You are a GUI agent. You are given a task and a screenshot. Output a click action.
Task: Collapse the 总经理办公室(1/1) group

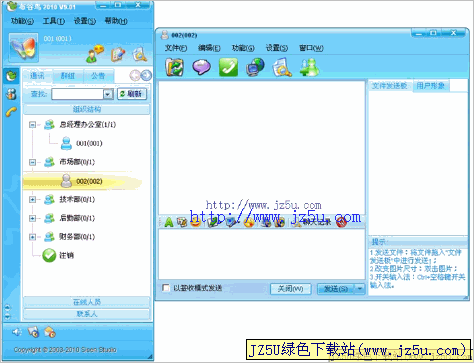(32, 125)
